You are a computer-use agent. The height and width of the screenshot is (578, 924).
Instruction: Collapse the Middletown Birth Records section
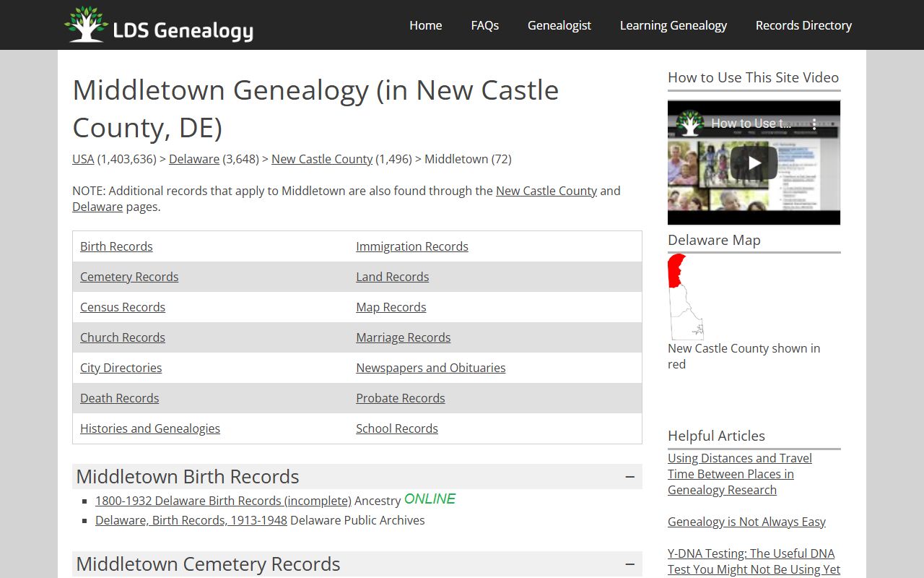pos(629,477)
